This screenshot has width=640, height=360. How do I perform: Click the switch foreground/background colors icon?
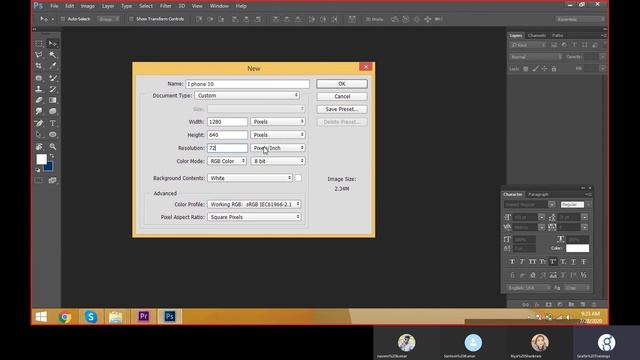coord(52,156)
